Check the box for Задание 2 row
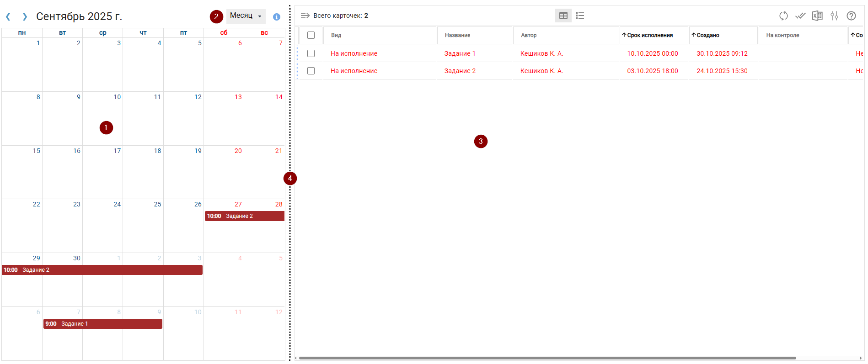 pos(311,71)
